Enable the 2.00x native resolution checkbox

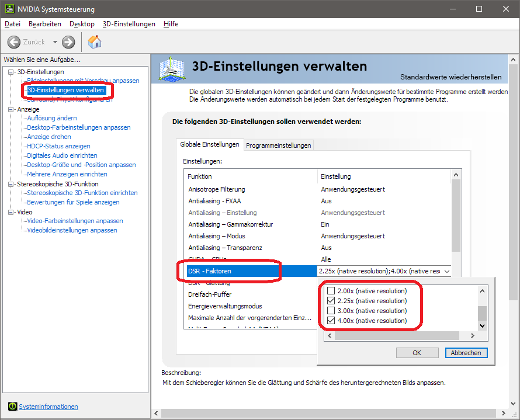[x=331, y=291]
